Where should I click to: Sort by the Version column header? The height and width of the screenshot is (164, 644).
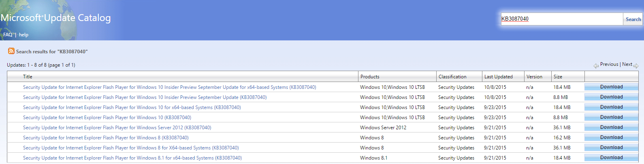(534, 77)
